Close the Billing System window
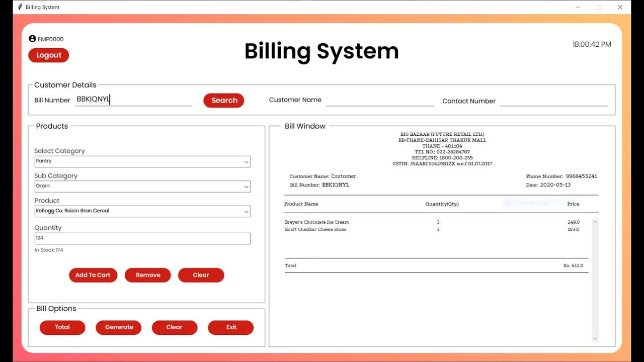The image size is (644, 362). 620,7
